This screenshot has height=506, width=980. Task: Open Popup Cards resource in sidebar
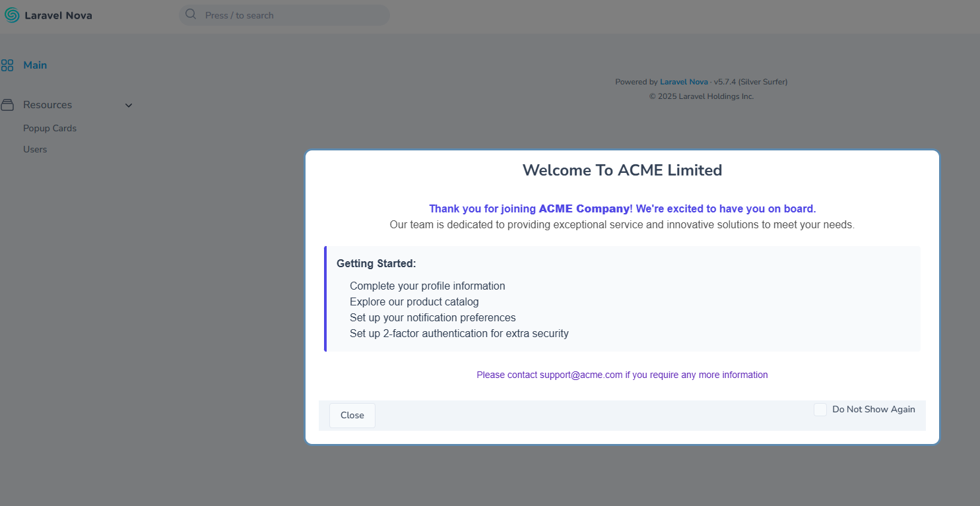(x=49, y=129)
